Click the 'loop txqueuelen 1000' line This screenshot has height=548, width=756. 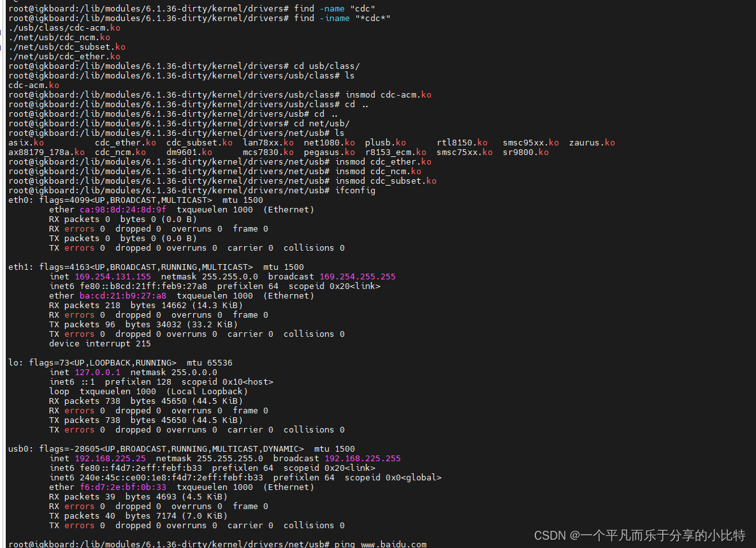pos(149,392)
